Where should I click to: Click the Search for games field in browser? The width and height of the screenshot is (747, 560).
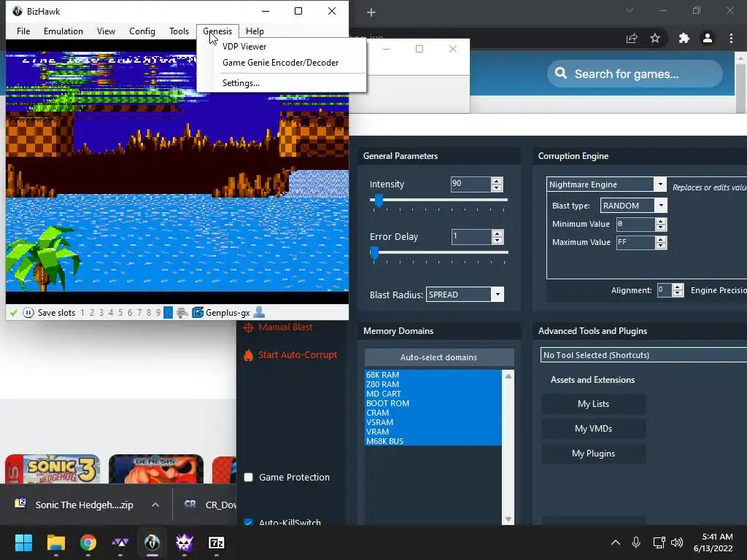point(635,74)
